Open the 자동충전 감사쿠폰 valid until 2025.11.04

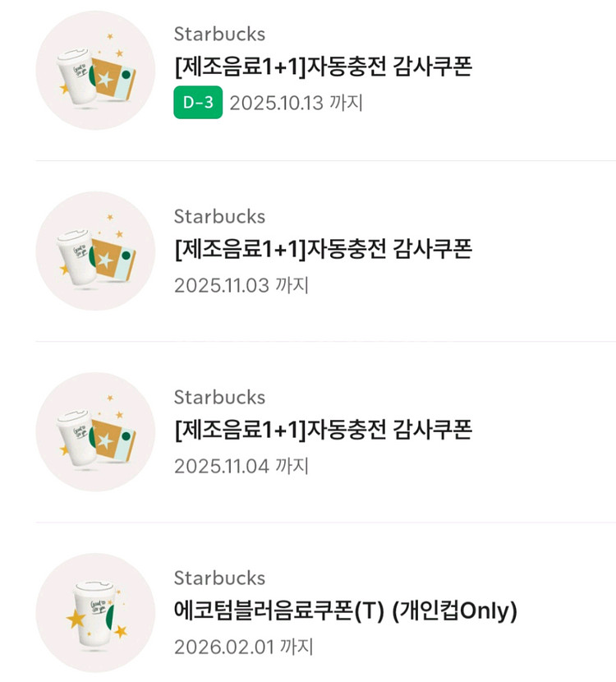(x=324, y=429)
